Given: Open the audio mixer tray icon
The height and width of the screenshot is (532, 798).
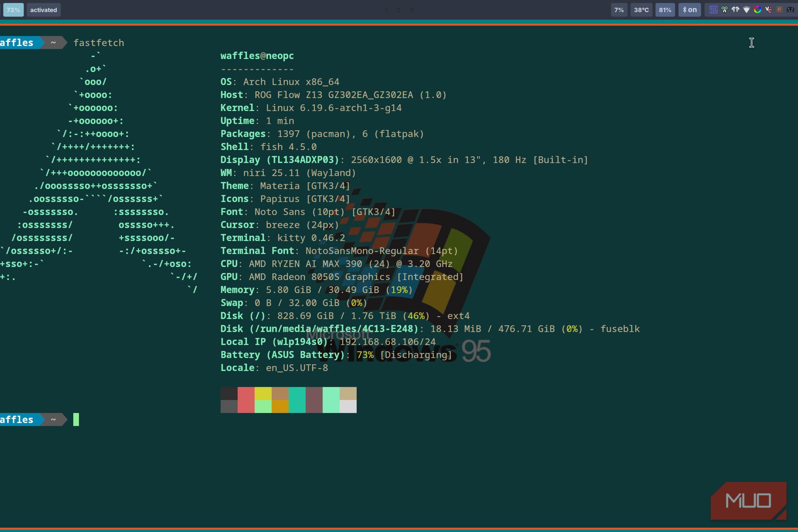Looking at the screenshot, I should tap(713, 10).
